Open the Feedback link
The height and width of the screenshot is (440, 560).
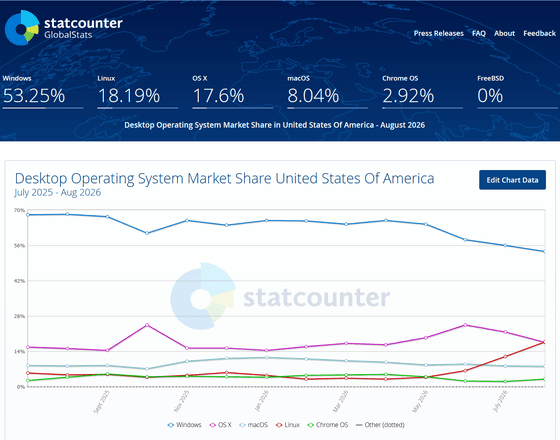point(539,33)
